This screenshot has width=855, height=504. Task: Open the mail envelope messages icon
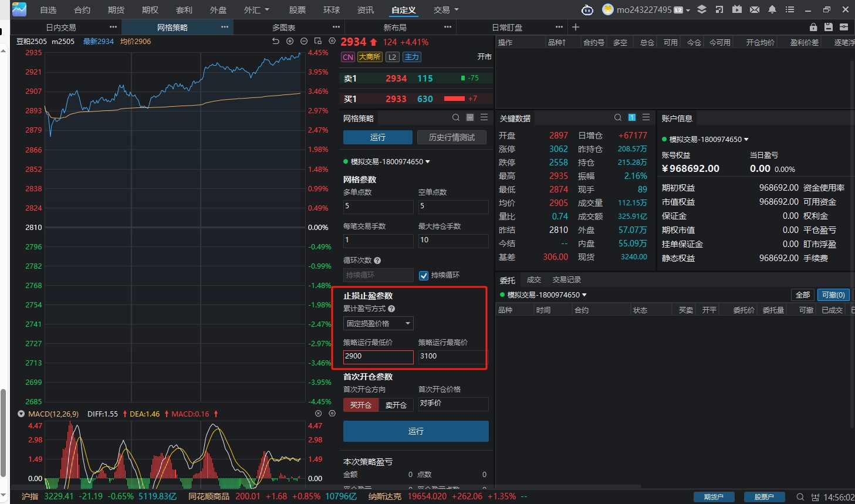point(755,9)
